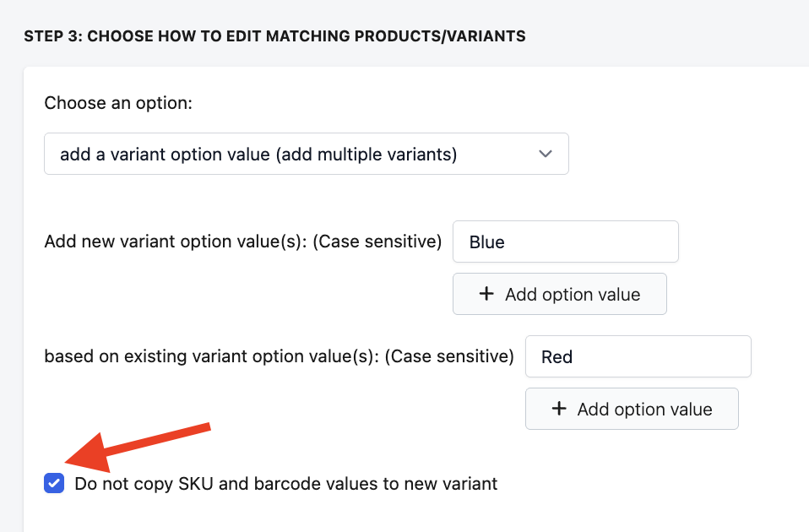Uncheck the Do not copy SKU checkbox
This screenshot has height=532, width=809.
click(55, 484)
